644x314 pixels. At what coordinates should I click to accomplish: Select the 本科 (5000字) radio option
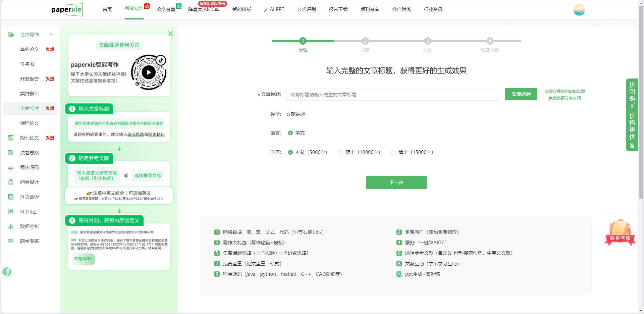[x=290, y=152]
